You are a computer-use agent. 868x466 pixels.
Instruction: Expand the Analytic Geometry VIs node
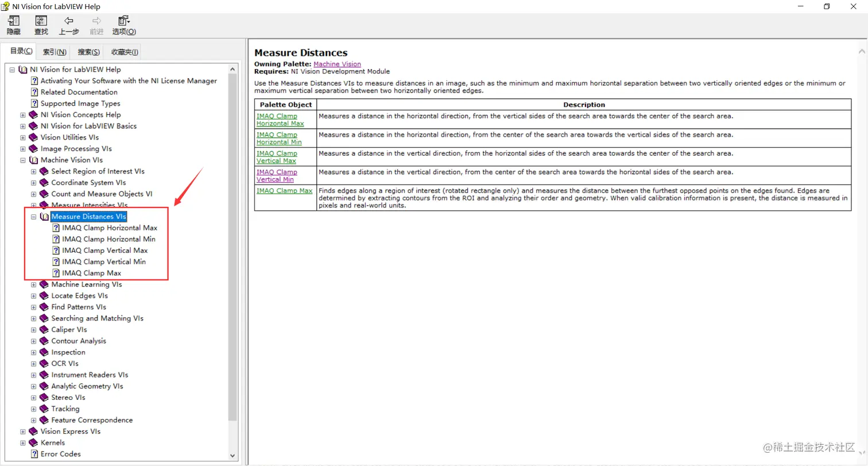(34, 386)
